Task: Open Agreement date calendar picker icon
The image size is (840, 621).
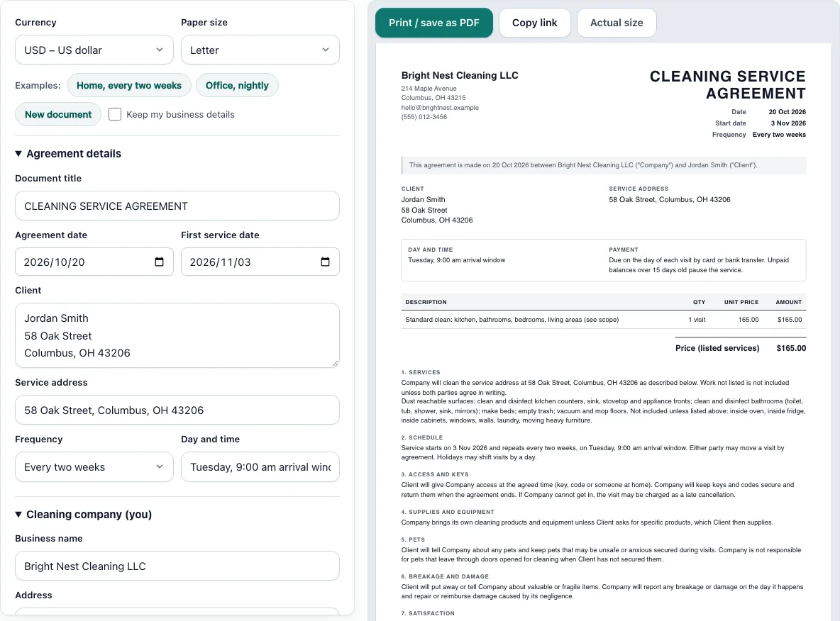Action: tap(159, 262)
